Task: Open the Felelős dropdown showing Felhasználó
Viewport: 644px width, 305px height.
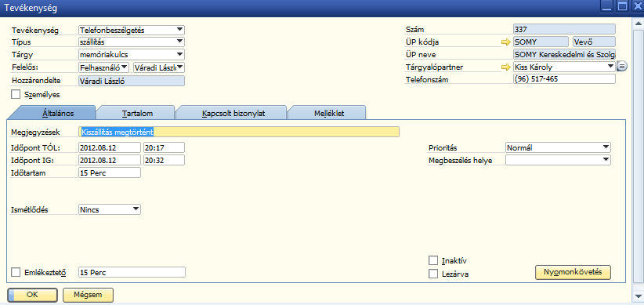Action: tap(104, 67)
